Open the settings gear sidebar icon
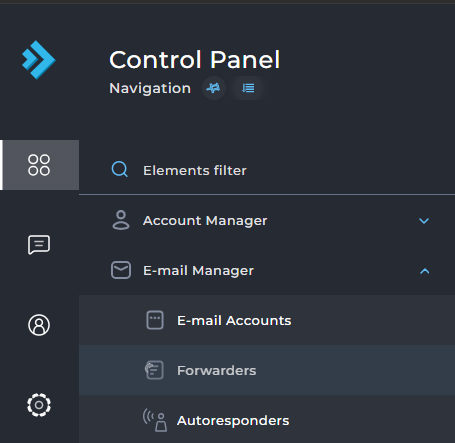The image size is (455, 443). pyautogui.click(x=39, y=405)
